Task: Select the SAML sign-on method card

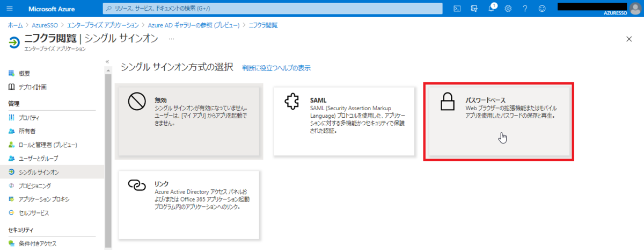Action: (344, 121)
